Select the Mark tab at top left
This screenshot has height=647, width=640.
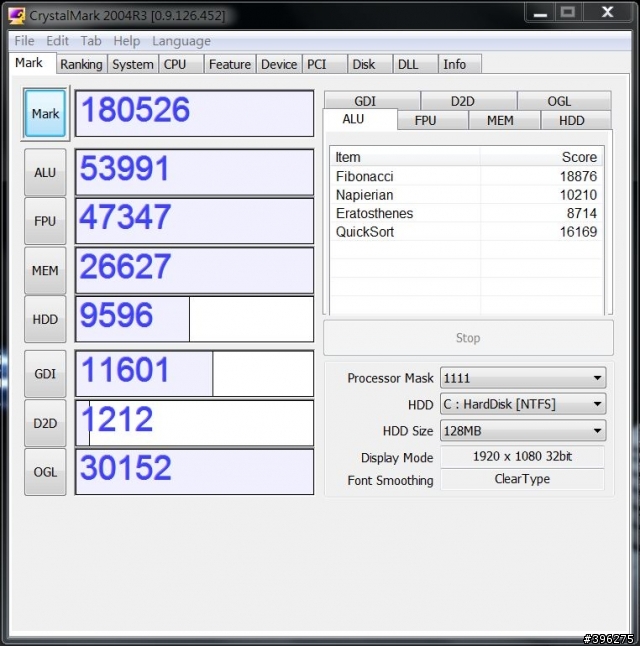[32, 63]
